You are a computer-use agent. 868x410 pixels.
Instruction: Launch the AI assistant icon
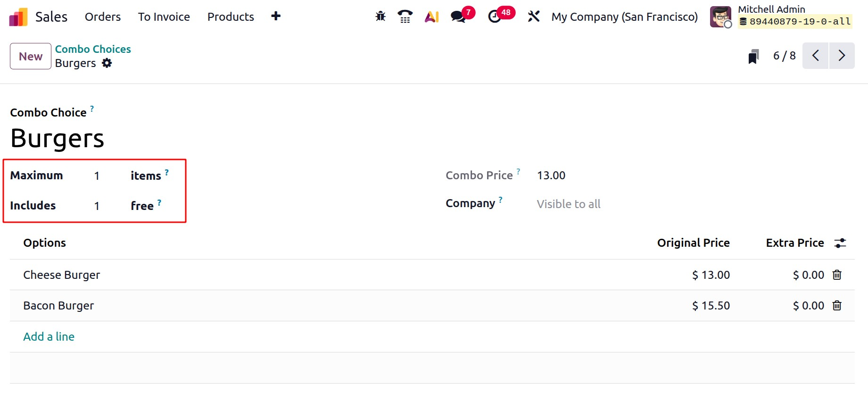pos(431,17)
